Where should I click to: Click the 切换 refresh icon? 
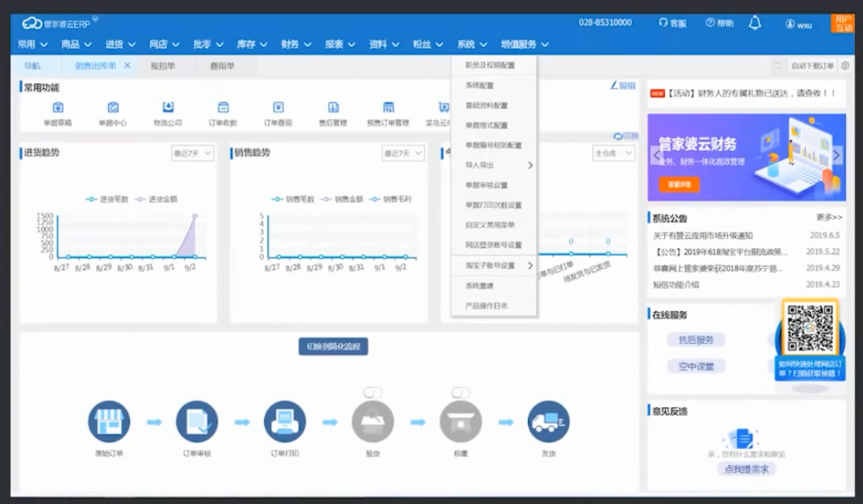coord(617,136)
